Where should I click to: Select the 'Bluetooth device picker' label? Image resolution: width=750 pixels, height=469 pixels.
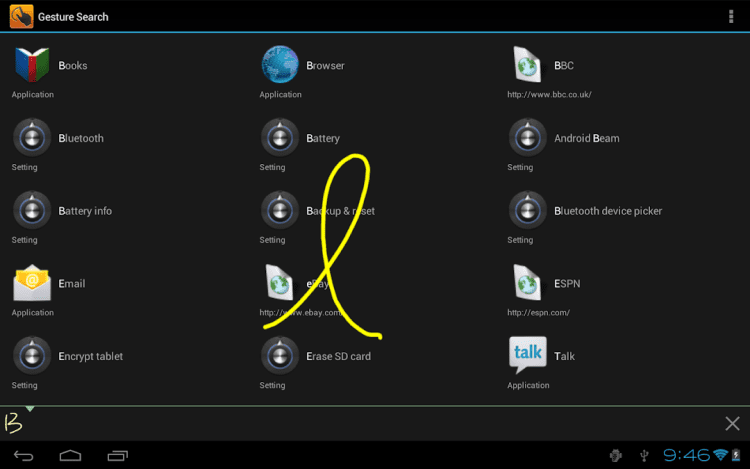(x=608, y=211)
